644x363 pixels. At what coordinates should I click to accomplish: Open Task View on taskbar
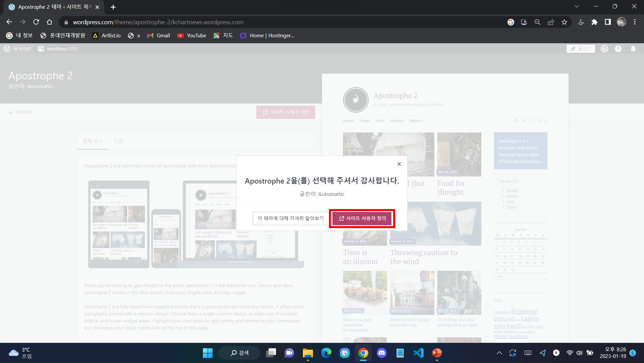pyautogui.click(x=271, y=353)
